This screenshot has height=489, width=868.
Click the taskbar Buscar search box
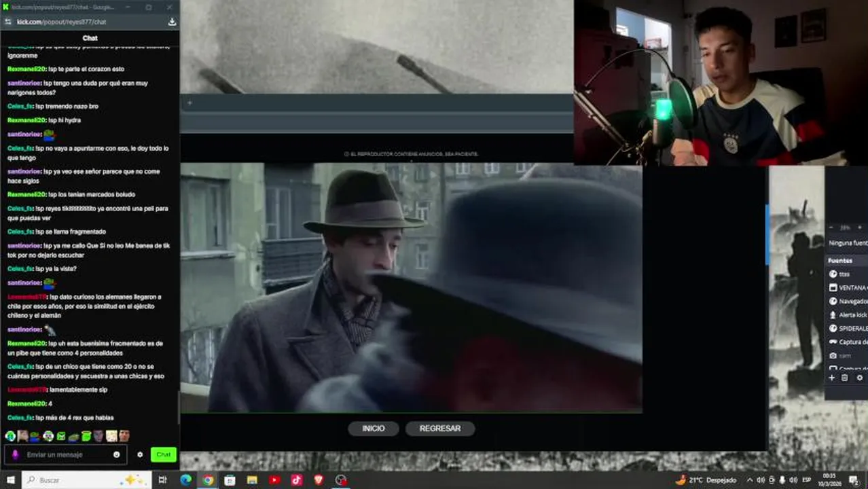click(x=87, y=479)
